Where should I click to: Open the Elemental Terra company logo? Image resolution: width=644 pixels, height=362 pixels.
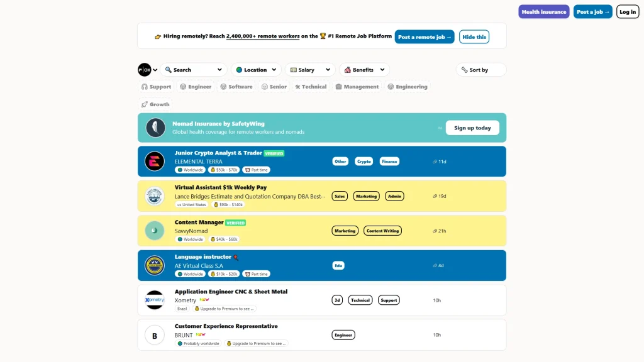155,162
